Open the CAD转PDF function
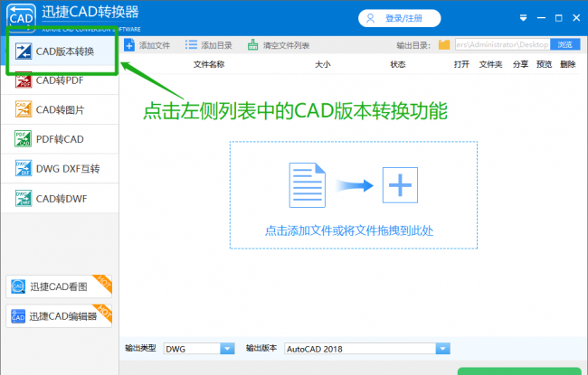Viewport: 588px width, 375px height. (60, 80)
